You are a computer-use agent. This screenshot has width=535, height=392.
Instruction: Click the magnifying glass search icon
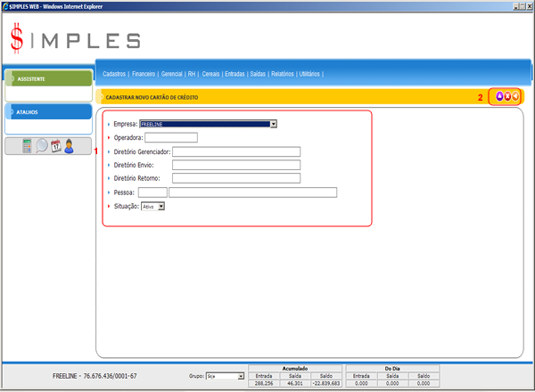click(x=41, y=146)
